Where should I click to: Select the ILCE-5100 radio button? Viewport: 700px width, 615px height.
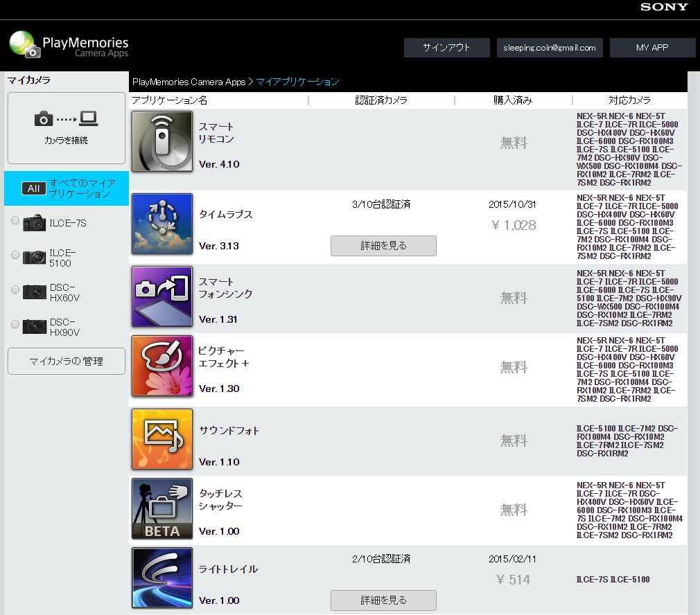[15, 255]
